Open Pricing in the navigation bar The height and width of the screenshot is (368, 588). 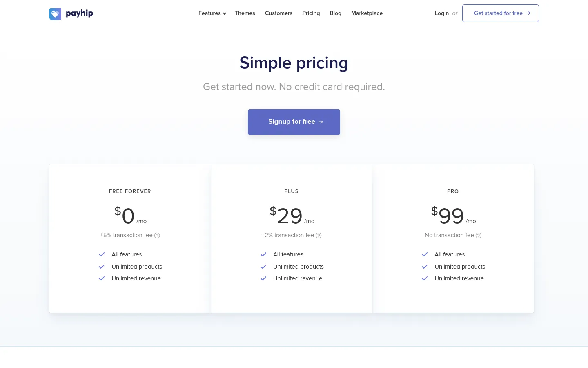311,13
